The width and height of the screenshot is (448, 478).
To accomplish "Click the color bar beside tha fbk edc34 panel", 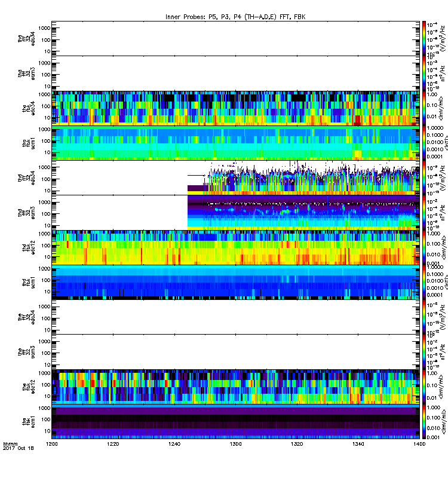I will point(424,108).
